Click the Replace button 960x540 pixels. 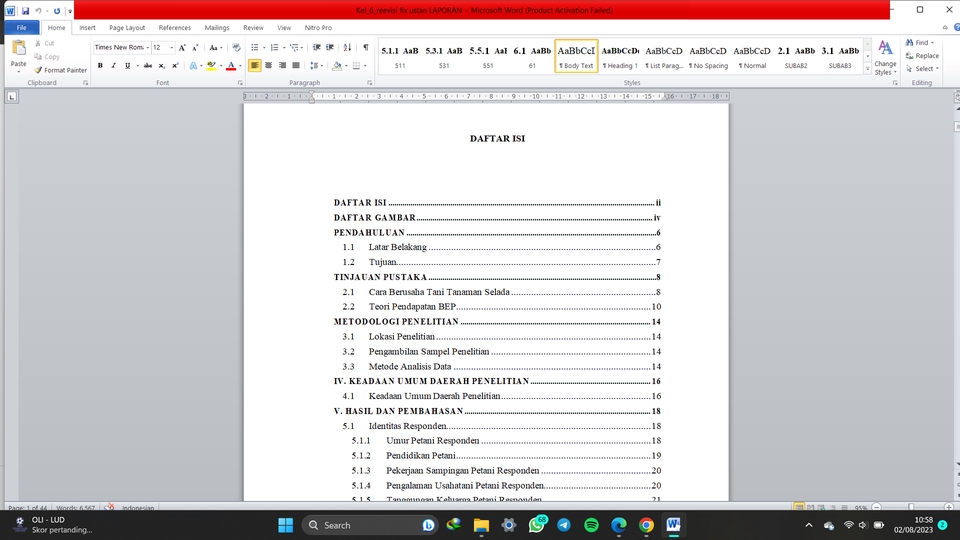[922, 56]
